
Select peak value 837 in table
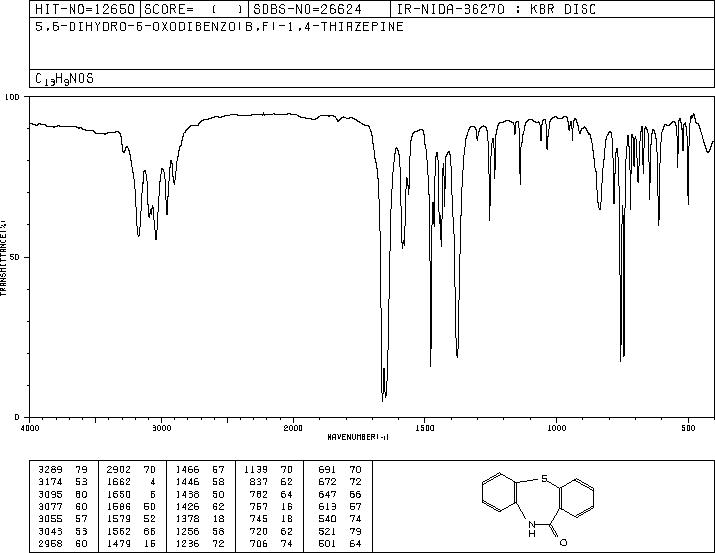coord(259,482)
